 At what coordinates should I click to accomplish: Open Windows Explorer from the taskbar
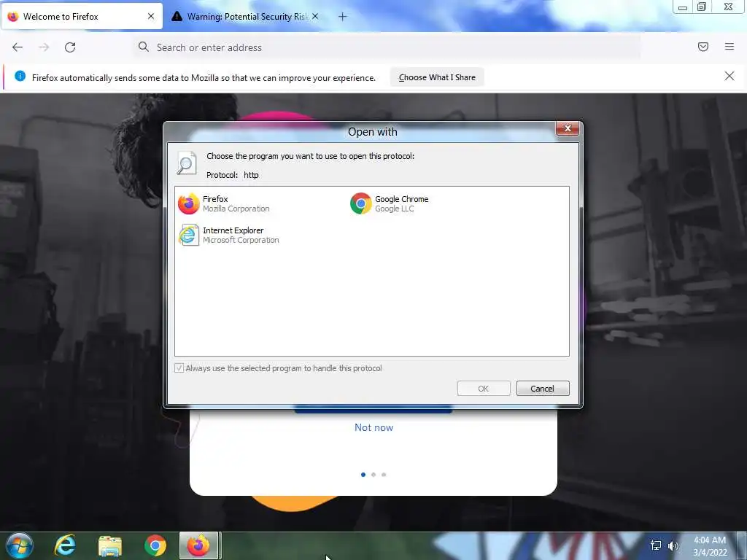[110, 545]
